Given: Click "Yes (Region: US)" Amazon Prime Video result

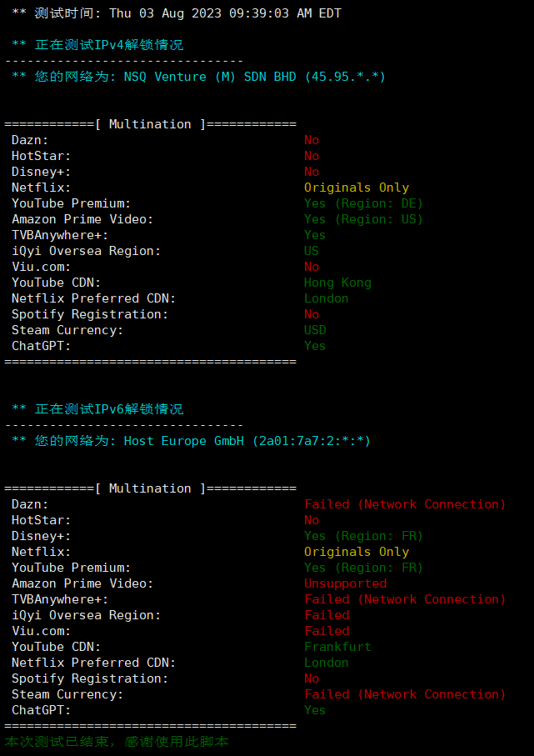Looking at the screenshot, I should pyautogui.click(x=363, y=220).
